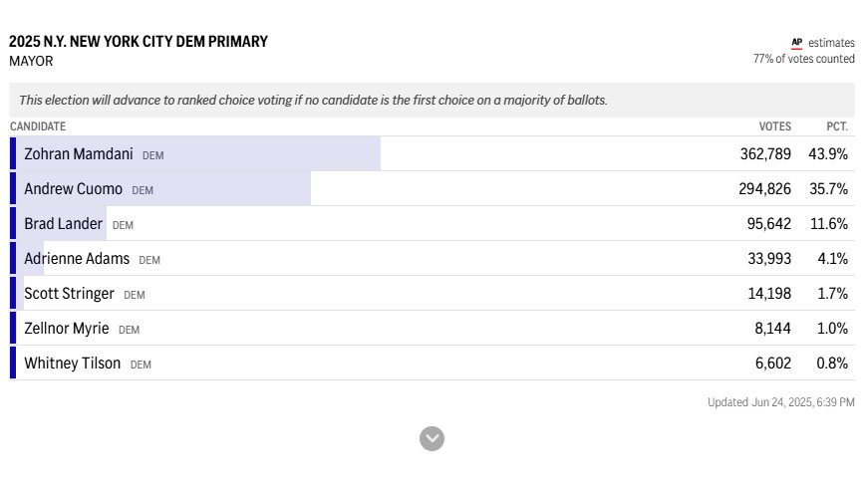Click the CANDIDATE column header

pos(38,126)
